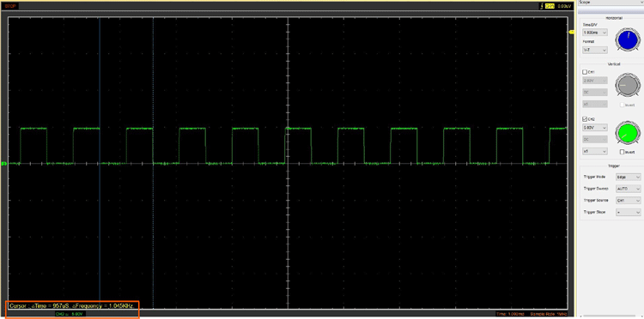The width and height of the screenshot is (644, 319).
Task: Click the blue horizontal timebase knob
Action: coord(627,40)
